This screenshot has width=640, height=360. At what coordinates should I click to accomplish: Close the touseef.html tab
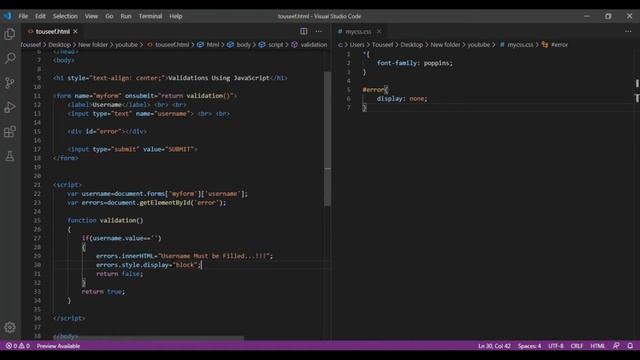pyautogui.click(x=76, y=31)
